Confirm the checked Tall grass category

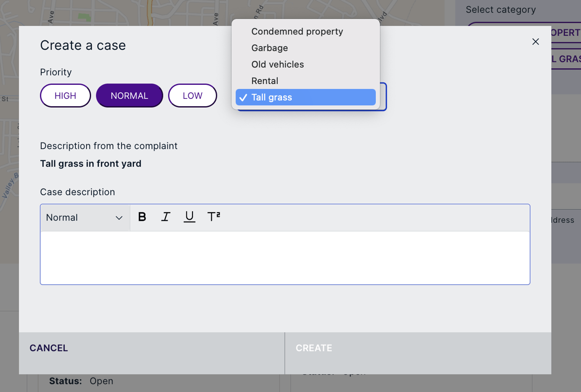tap(271, 97)
